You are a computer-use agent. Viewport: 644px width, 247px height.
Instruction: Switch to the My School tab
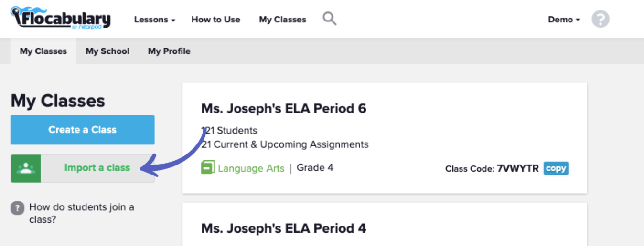107,51
